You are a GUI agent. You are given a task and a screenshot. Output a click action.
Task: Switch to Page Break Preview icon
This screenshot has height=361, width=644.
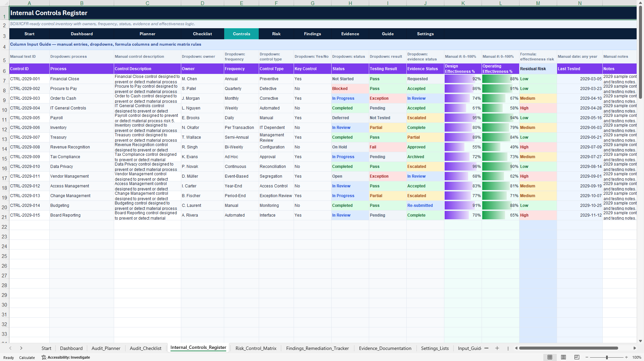[x=577, y=357]
